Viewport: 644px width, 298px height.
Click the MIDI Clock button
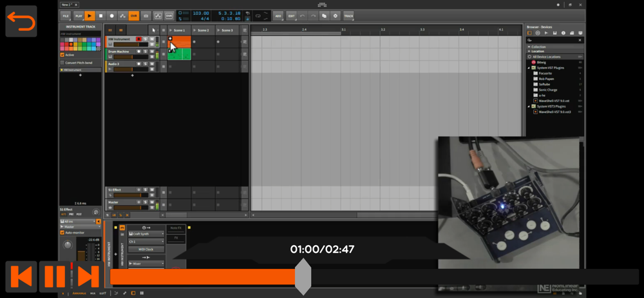coord(146,250)
